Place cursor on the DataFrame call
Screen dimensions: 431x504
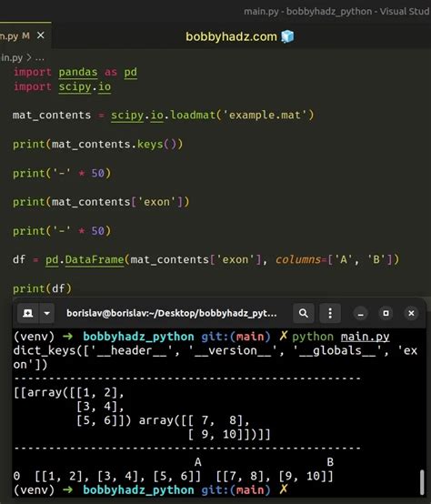point(95,259)
